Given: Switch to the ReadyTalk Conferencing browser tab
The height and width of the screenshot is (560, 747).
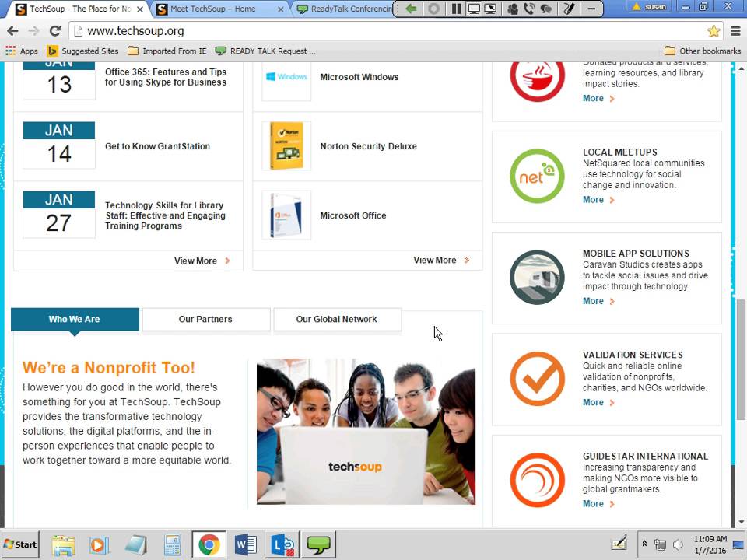Looking at the screenshot, I should [344, 9].
